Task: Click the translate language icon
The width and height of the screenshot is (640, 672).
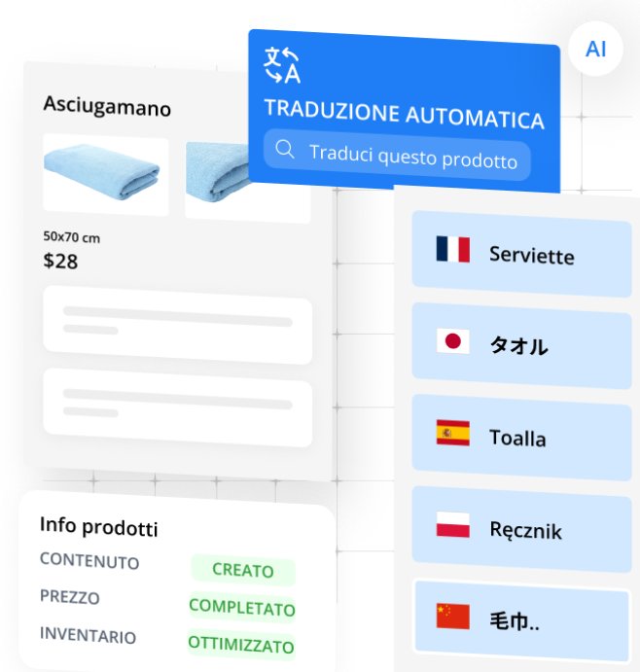Action: (x=282, y=65)
